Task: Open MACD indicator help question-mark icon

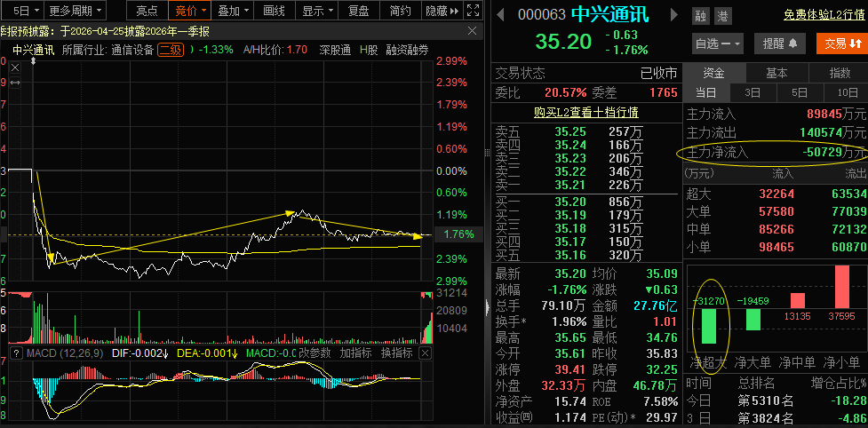Action: [15, 353]
